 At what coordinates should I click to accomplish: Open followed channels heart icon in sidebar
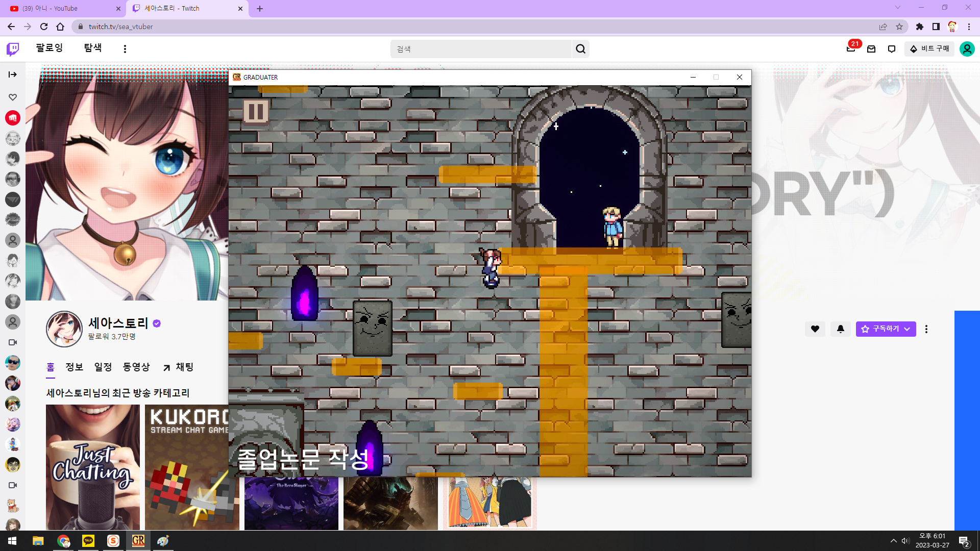pos(13,97)
